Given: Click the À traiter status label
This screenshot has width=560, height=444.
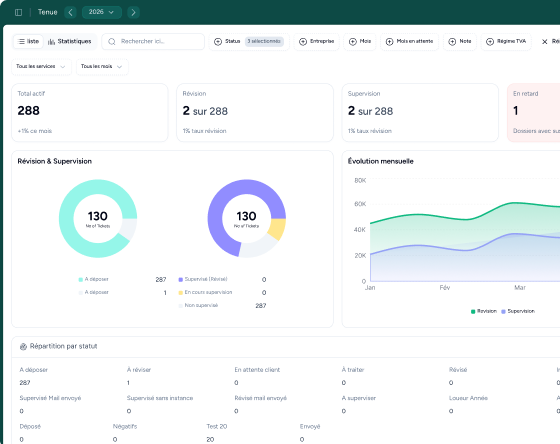Looking at the screenshot, I should [x=353, y=370].
